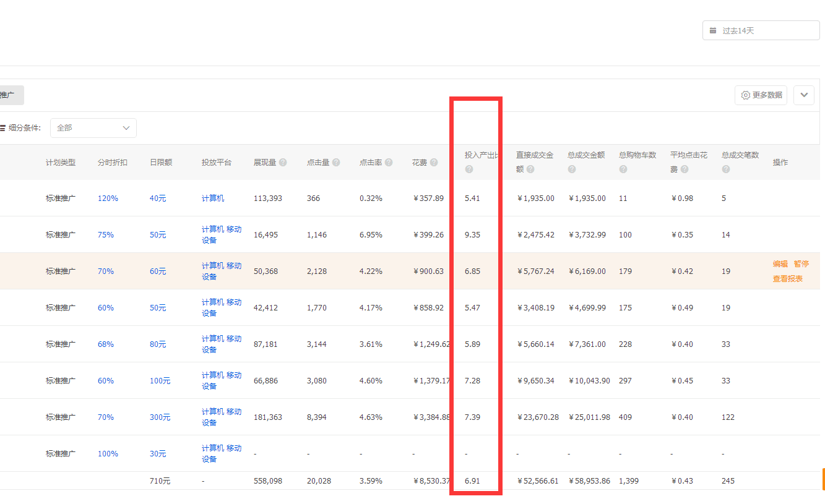Edit the 30元 daily limit

click(x=158, y=454)
